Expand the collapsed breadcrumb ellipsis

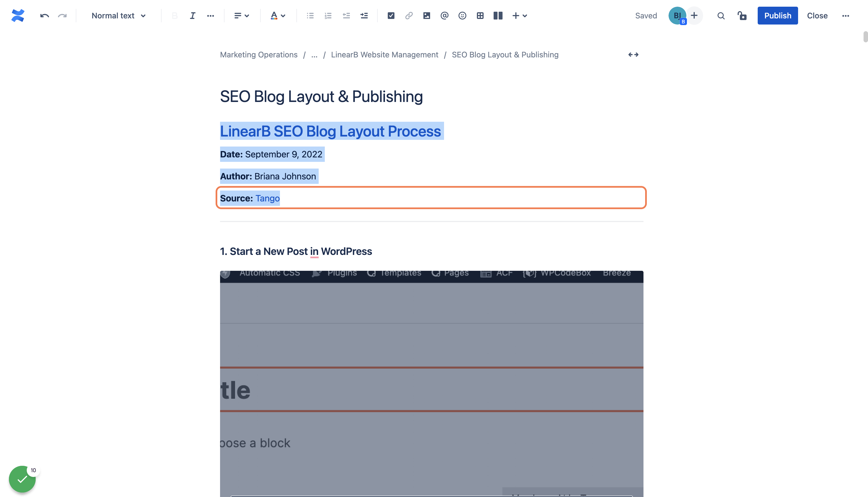coord(314,55)
